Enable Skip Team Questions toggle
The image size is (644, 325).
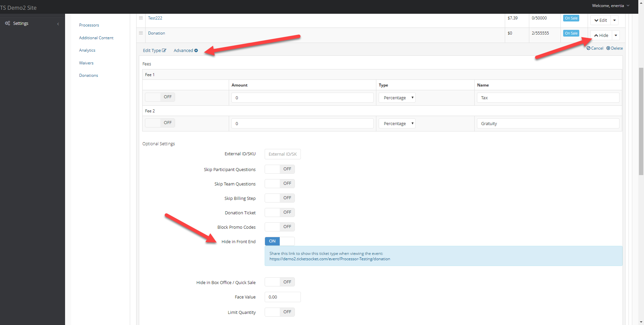(280, 183)
